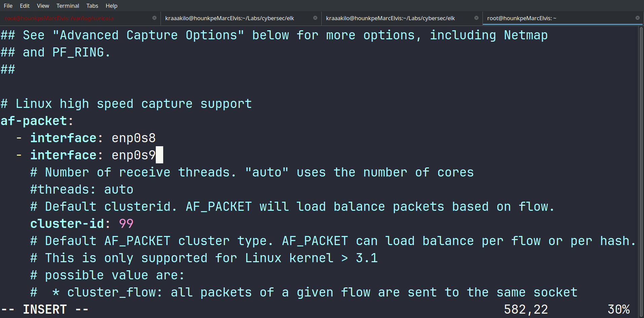
Task: Place cursor on the enp0s8 interface value
Action: 134,138
